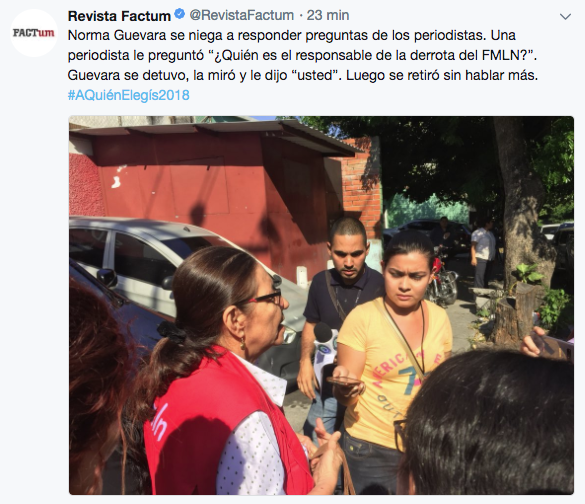Screen dimensions: 585x504
Task: Follow the #AQuiénElegís2018 hashtag
Action: point(128,95)
